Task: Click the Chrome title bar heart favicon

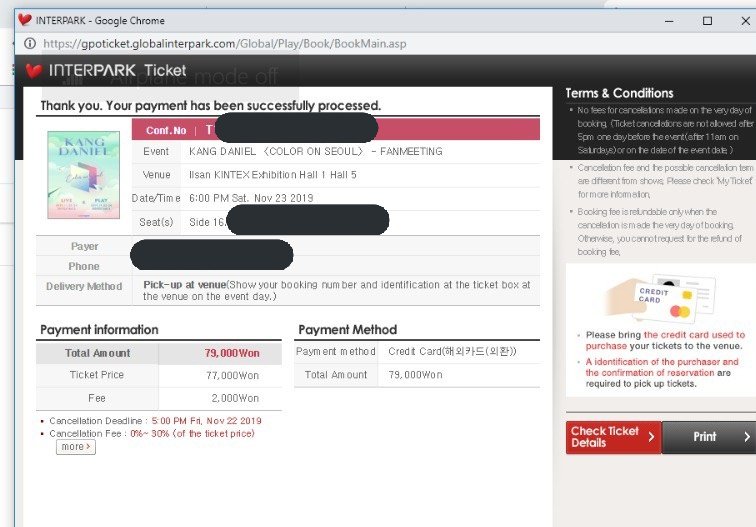Action: pyautogui.click(x=25, y=20)
